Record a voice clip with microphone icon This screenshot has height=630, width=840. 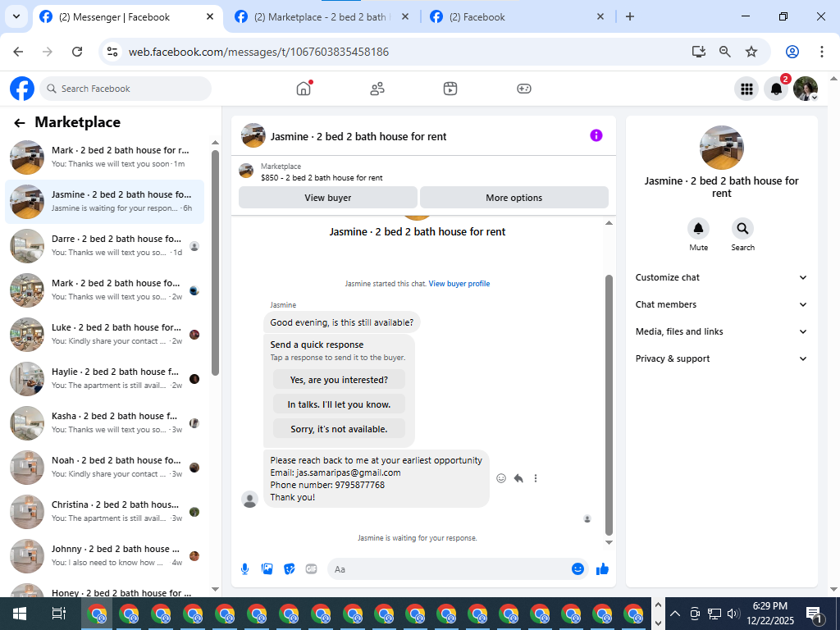[x=244, y=569]
